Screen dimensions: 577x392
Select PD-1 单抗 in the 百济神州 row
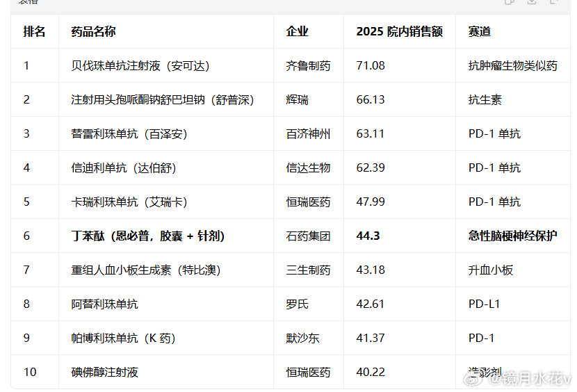click(x=494, y=134)
